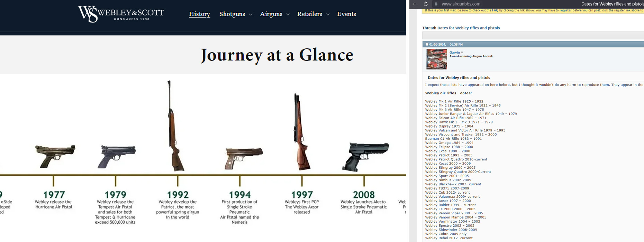Open the Retailers menu

click(310, 14)
